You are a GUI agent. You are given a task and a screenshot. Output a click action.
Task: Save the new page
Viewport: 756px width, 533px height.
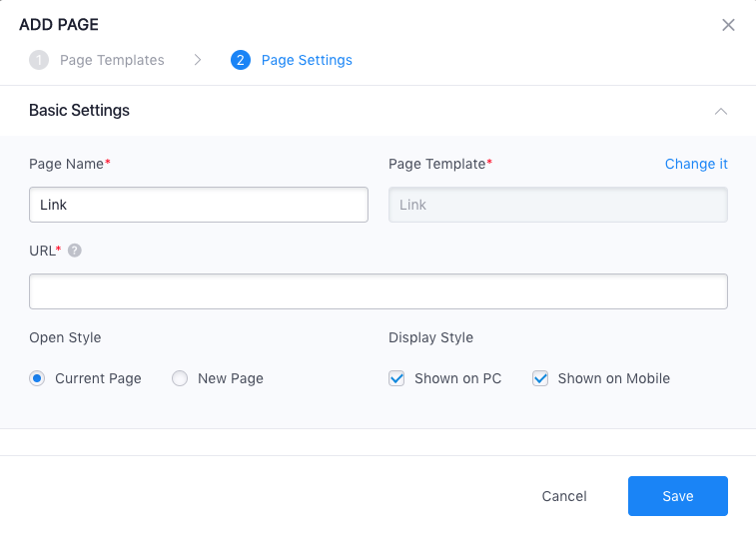coord(678,496)
